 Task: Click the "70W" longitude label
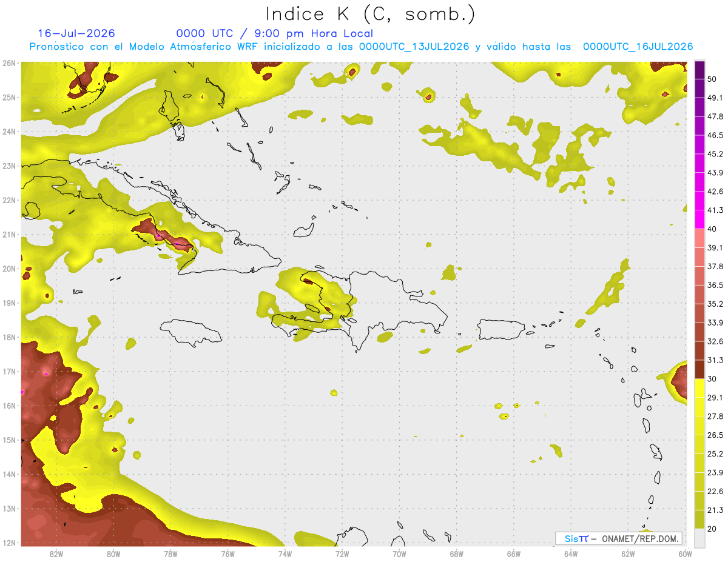tap(399, 554)
